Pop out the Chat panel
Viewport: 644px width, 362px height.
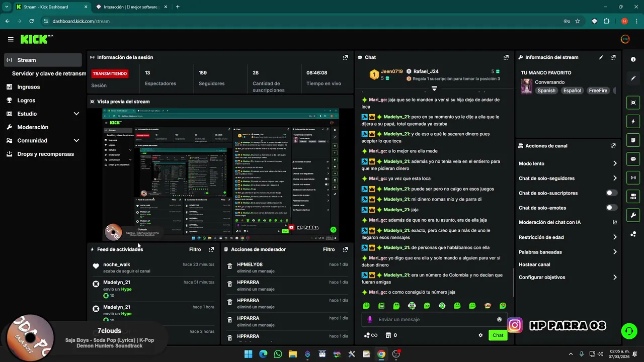pyautogui.click(x=506, y=57)
